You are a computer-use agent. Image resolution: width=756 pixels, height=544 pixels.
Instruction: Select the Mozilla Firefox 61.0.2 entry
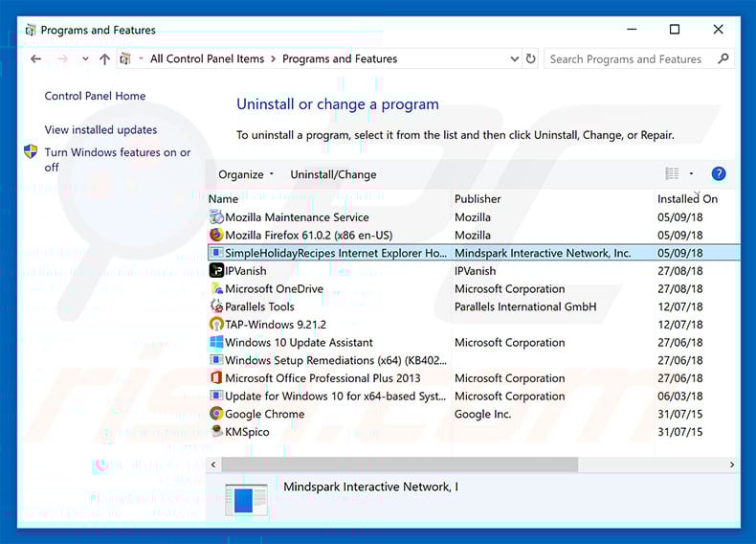[308, 235]
